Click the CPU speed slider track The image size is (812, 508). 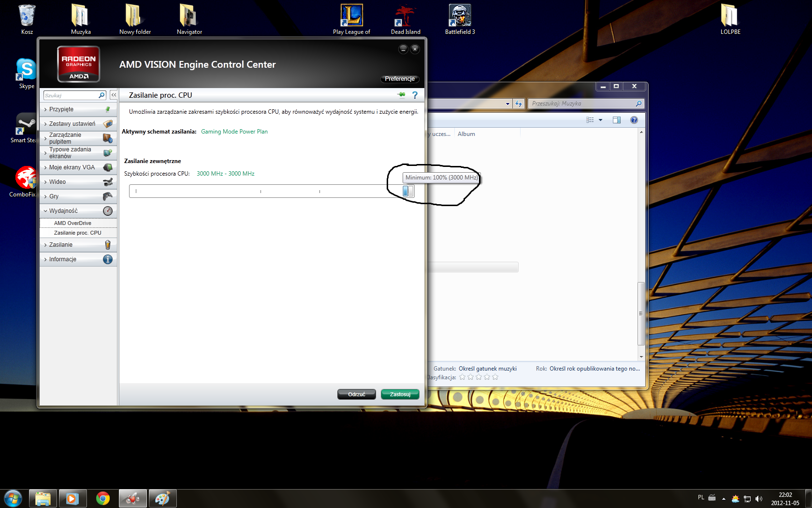(x=272, y=191)
